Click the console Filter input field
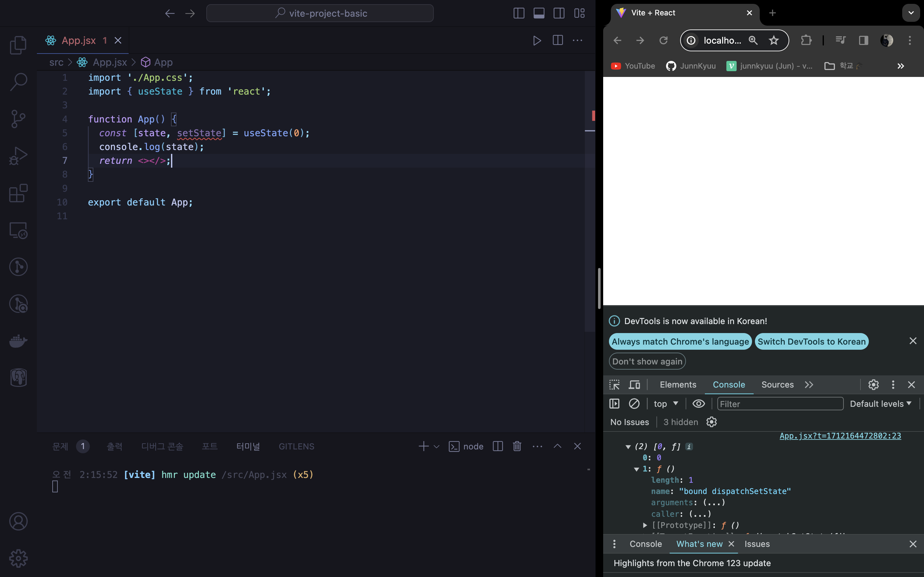 pyautogui.click(x=780, y=404)
